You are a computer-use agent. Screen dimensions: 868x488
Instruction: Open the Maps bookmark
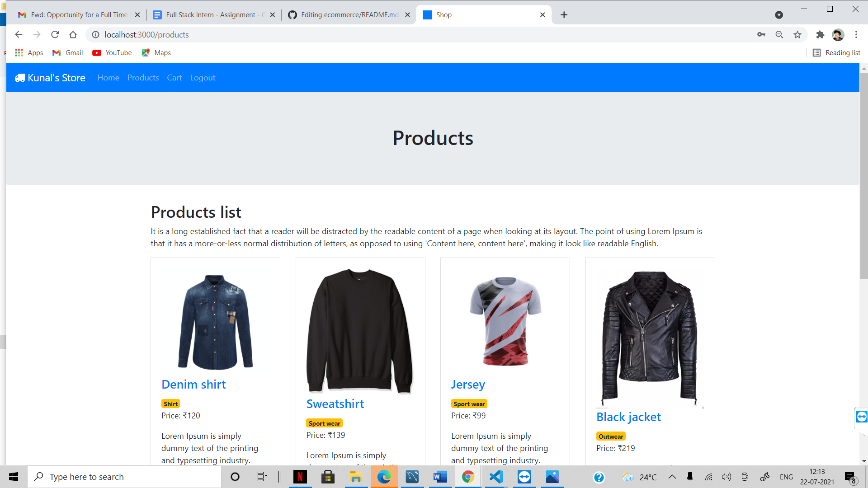click(x=156, y=53)
